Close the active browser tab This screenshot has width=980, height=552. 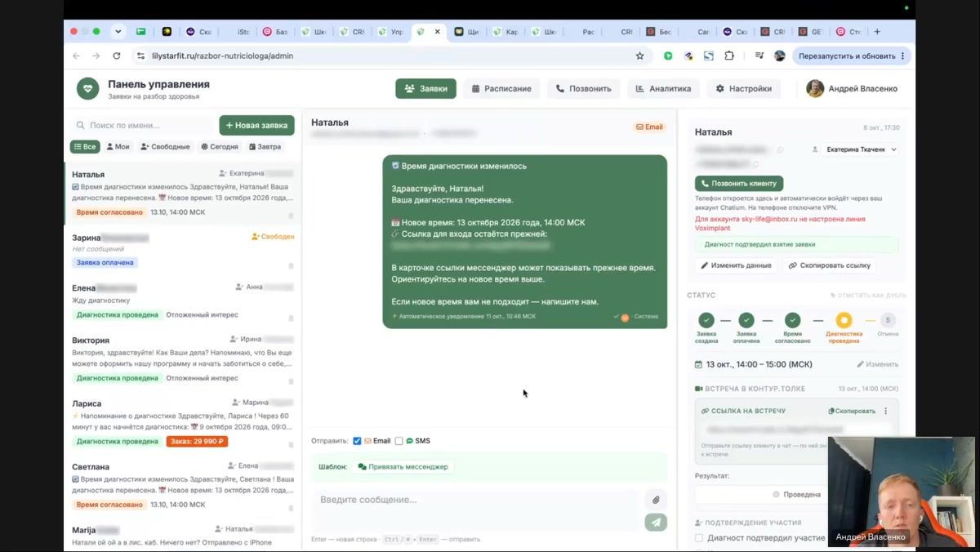pos(437,32)
